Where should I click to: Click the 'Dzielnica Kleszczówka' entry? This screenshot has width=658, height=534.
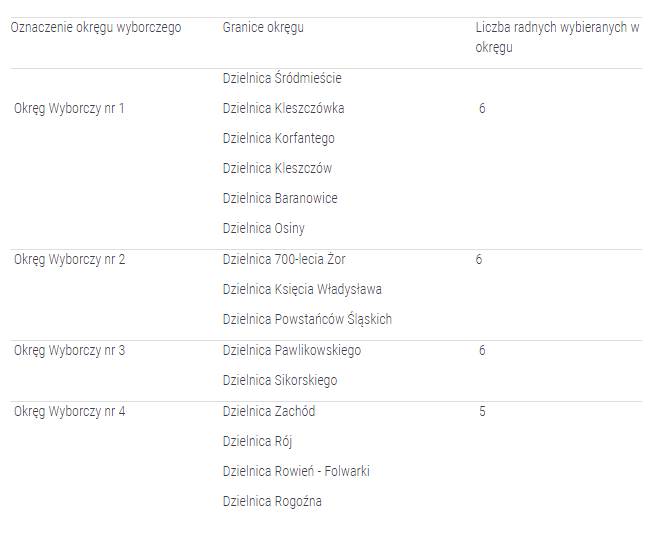click(283, 108)
